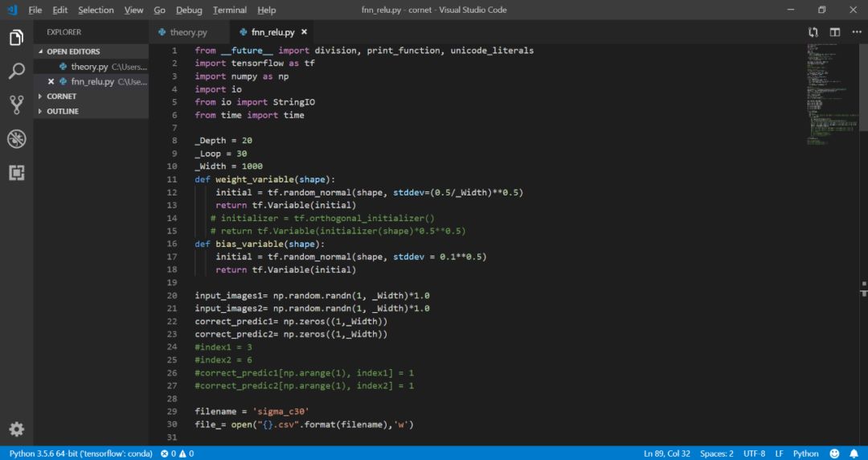Open the Manage gear icon
This screenshot has height=460, width=868.
(17, 429)
